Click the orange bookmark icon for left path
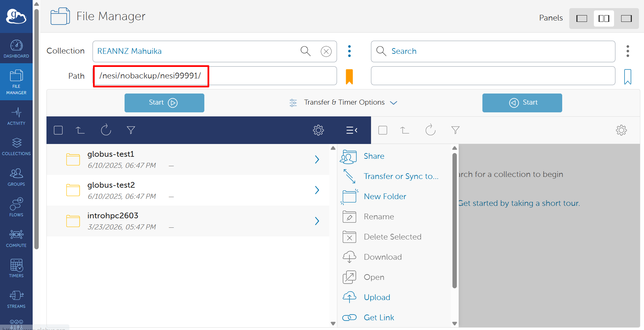 click(x=349, y=76)
